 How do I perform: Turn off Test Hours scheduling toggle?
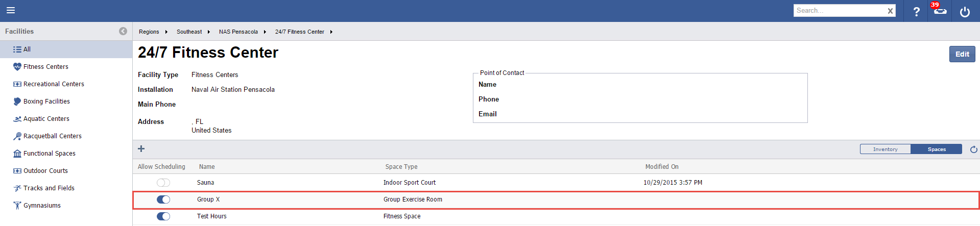coord(163,216)
